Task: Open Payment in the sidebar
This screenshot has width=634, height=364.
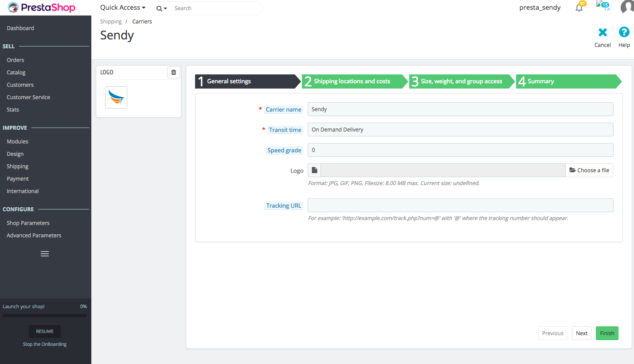Action: tap(18, 178)
